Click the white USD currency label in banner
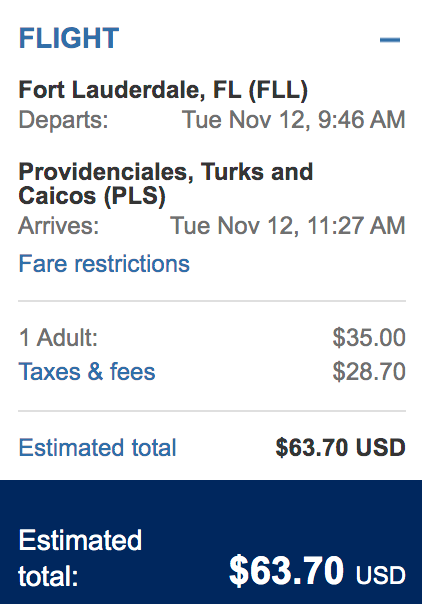This screenshot has width=422, height=604. click(380, 575)
